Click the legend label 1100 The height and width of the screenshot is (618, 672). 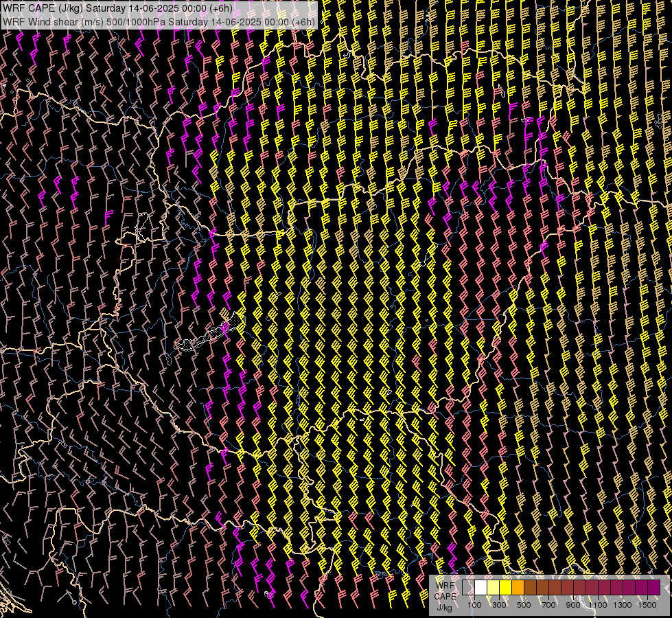(x=598, y=605)
